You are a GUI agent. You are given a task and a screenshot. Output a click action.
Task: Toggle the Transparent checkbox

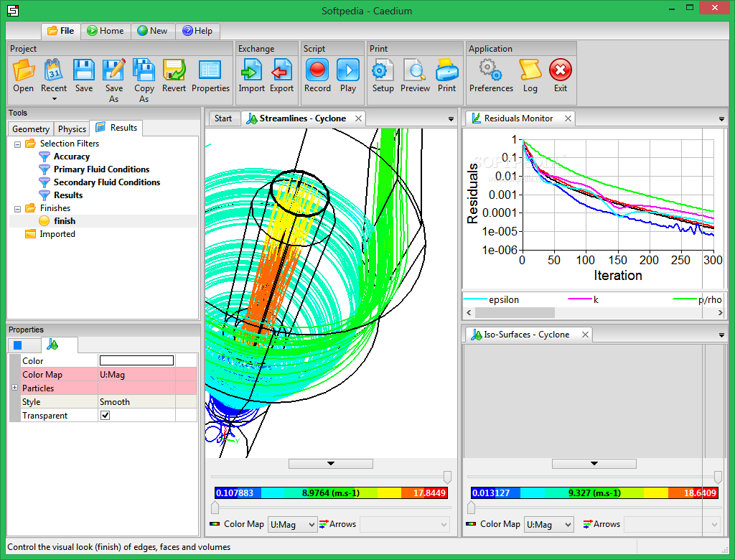coord(106,416)
